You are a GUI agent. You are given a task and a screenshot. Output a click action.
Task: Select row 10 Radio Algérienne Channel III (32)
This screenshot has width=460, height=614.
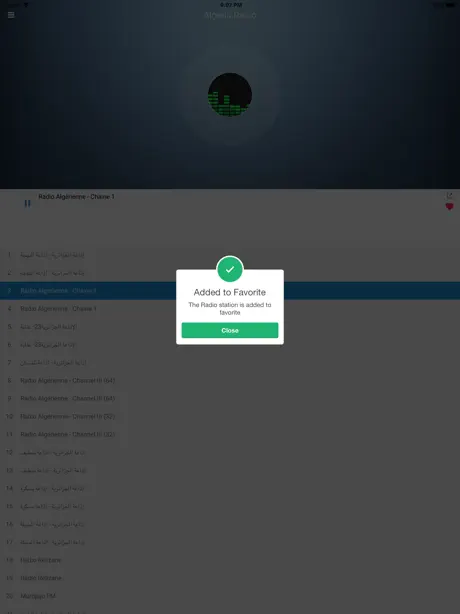[x=230, y=416]
